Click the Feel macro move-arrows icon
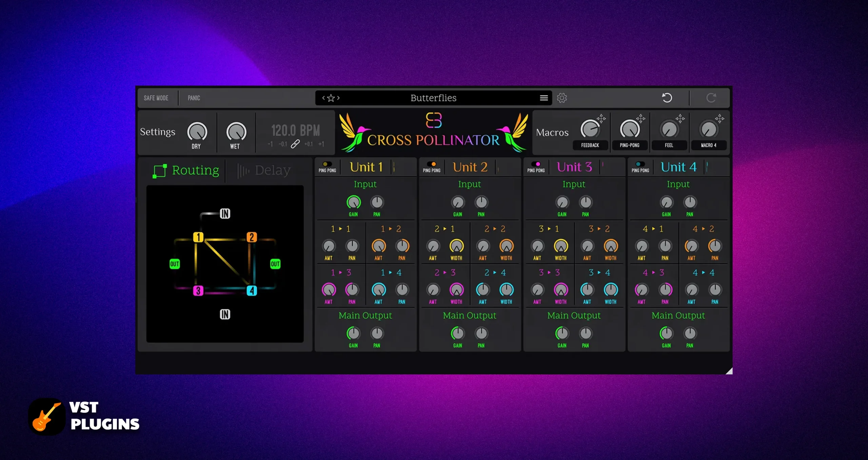The image size is (868, 460). 680,118
